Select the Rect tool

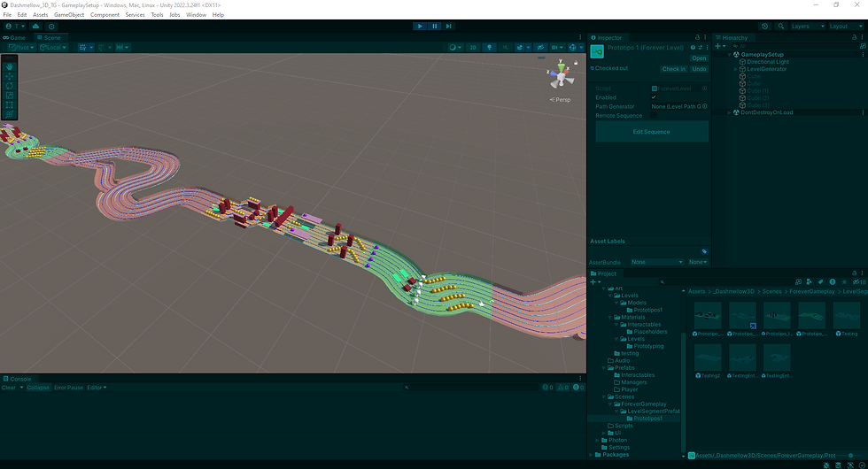(10, 104)
